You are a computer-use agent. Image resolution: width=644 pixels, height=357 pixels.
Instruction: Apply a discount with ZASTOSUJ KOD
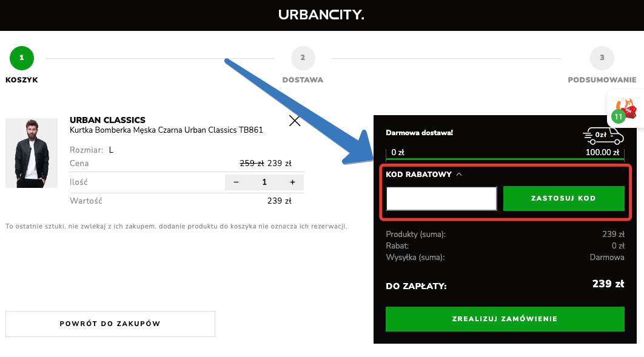point(564,198)
